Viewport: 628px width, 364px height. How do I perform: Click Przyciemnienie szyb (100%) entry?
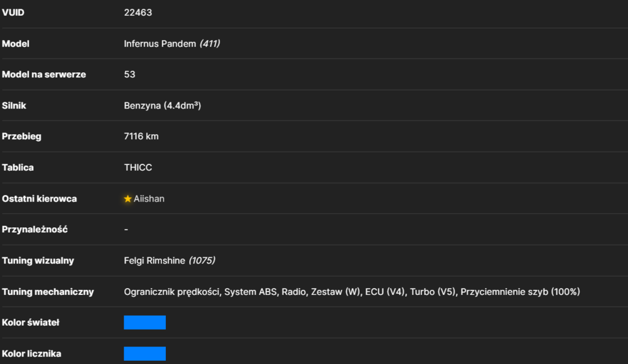(520, 292)
